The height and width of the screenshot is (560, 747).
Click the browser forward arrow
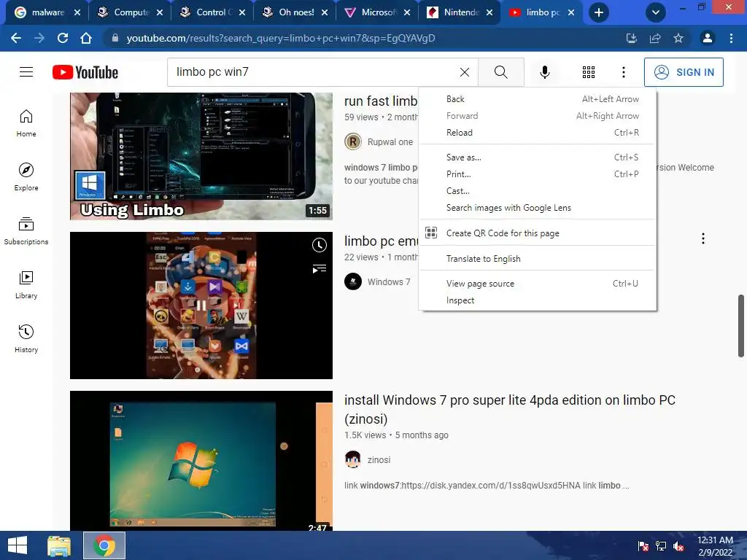39,38
